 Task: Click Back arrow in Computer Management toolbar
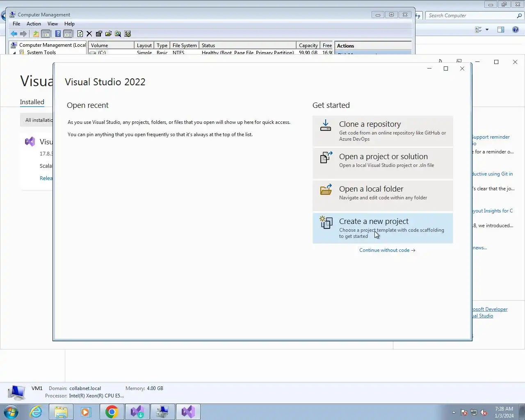pyautogui.click(x=14, y=34)
